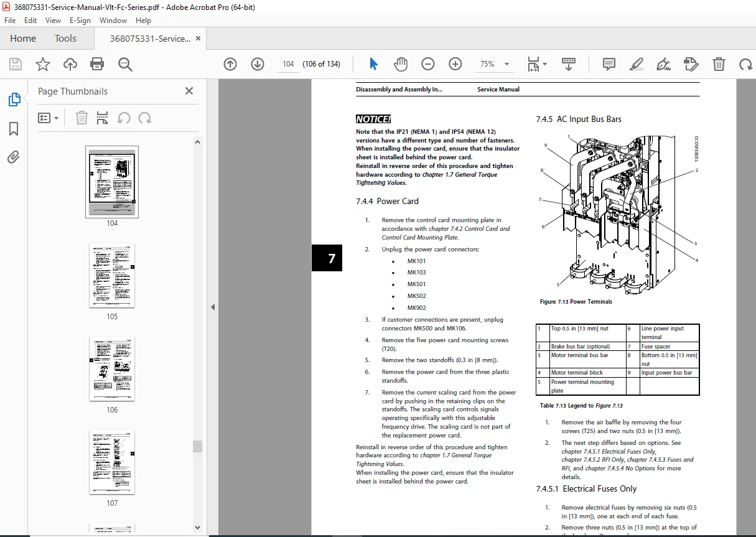Open Page Thumbnails sidebar icon
This screenshot has height=537, width=756.
(14, 100)
